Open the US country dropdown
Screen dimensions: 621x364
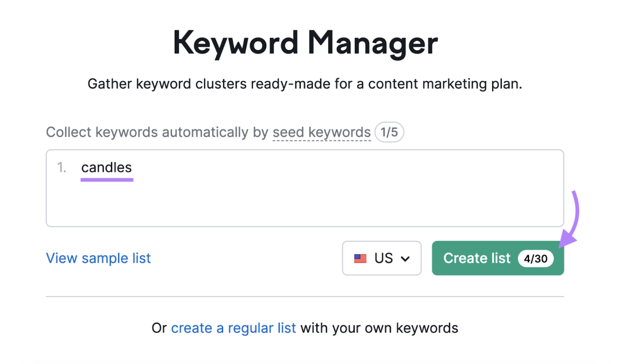tap(381, 258)
